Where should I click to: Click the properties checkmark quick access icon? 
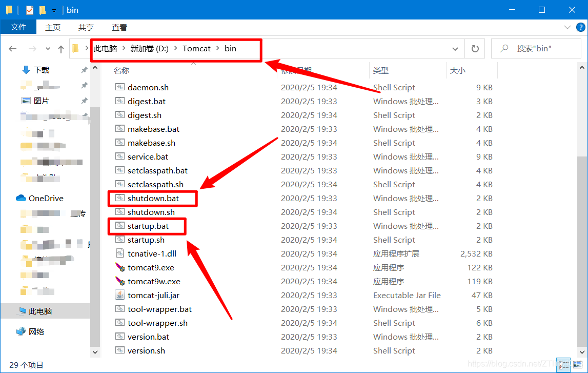coord(30,10)
